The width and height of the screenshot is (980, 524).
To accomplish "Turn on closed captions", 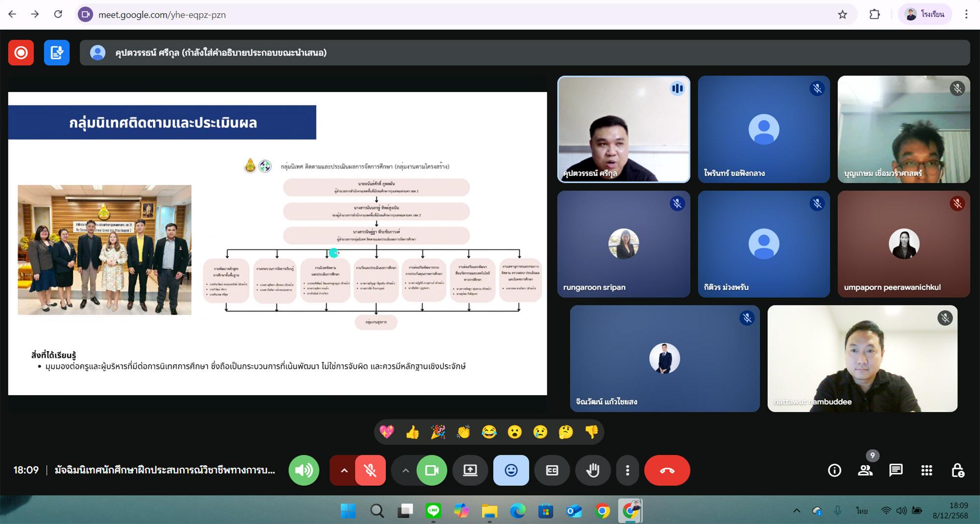I will [x=552, y=470].
